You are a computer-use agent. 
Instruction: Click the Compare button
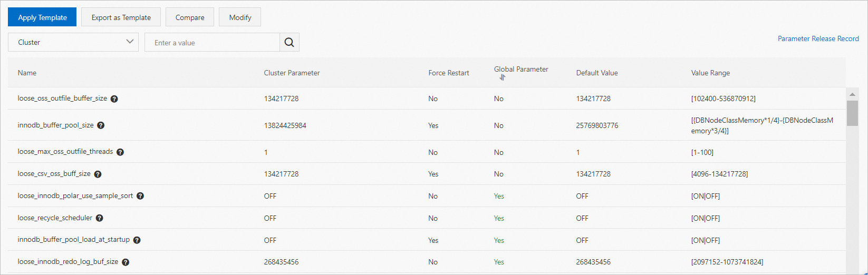(190, 17)
